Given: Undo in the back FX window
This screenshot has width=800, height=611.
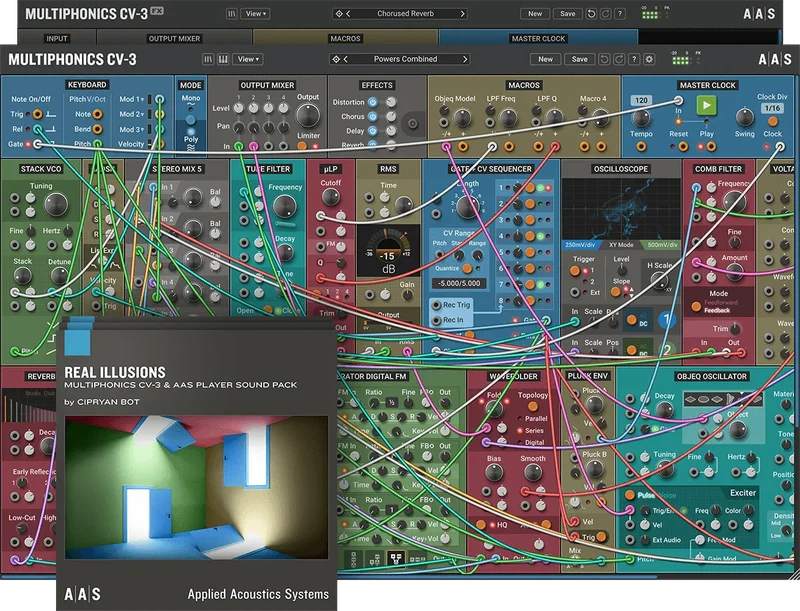Looking at the screenshot, I should coord(591,14).
